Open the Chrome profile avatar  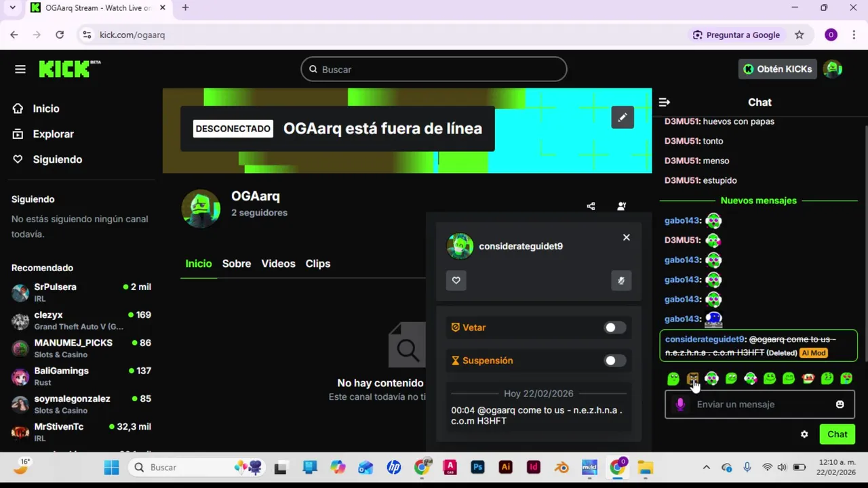(831, 35)
